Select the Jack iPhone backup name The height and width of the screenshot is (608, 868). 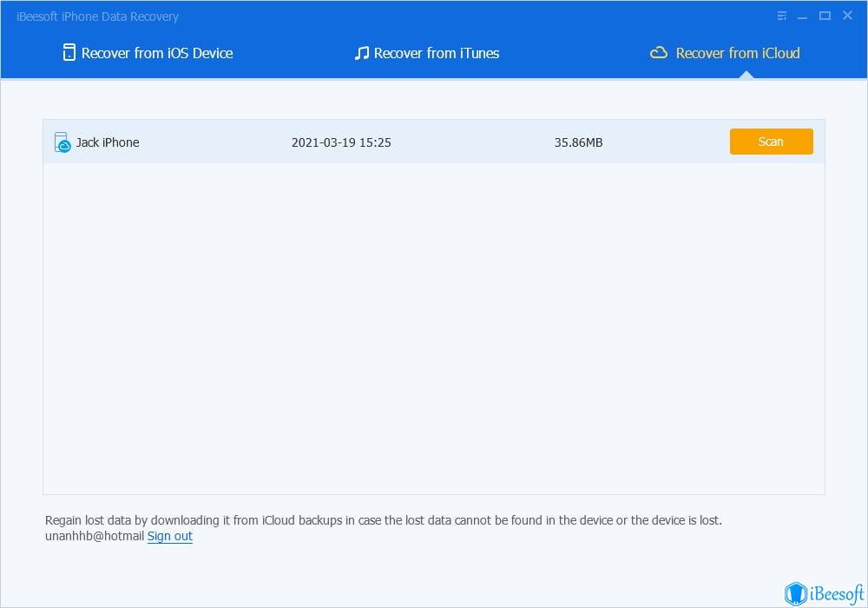[x=108, y=142]
